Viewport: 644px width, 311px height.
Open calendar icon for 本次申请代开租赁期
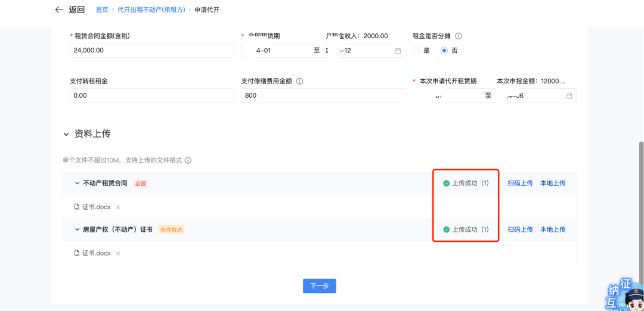click(569, 96)
